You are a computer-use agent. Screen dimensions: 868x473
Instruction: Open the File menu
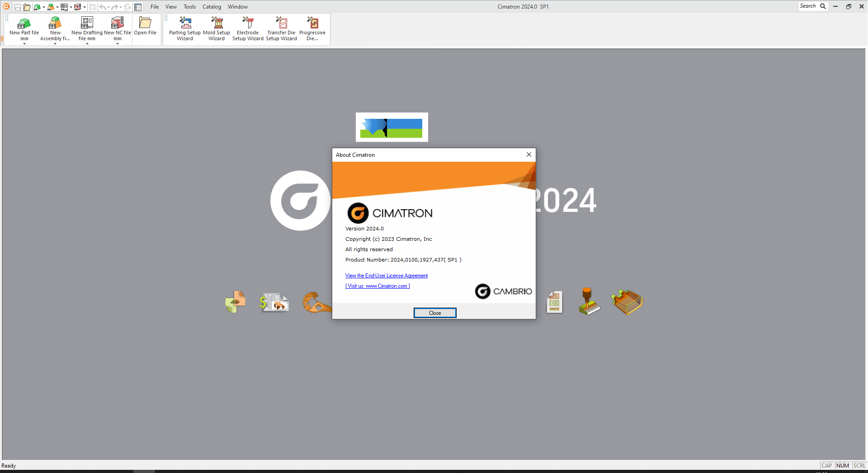tap(155, 7)
